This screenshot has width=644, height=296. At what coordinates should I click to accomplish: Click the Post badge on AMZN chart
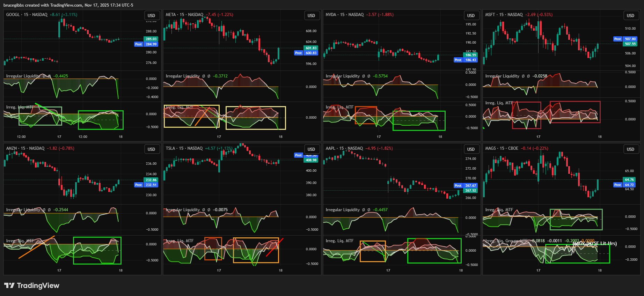point(139,185)
